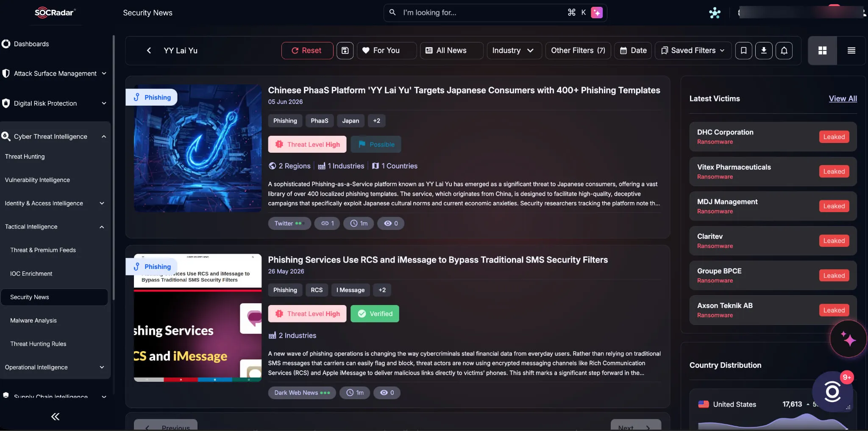Screen dimensions: 868x431
Task: Click the notification bell icon
Action: click(x=784, y=50)
